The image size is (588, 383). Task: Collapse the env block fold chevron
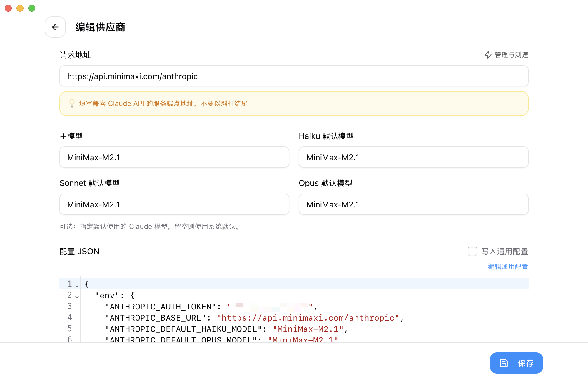tap(77, 297)
